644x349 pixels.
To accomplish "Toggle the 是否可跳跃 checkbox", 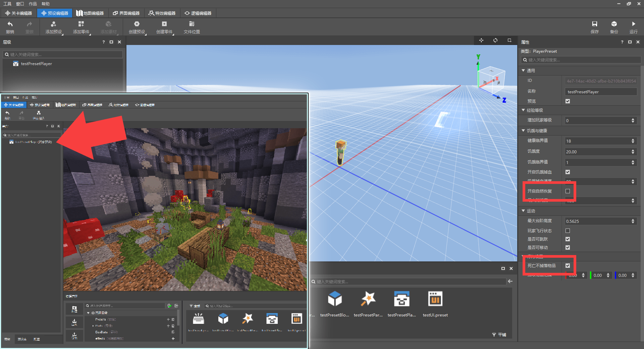I will tap(568, 239).
